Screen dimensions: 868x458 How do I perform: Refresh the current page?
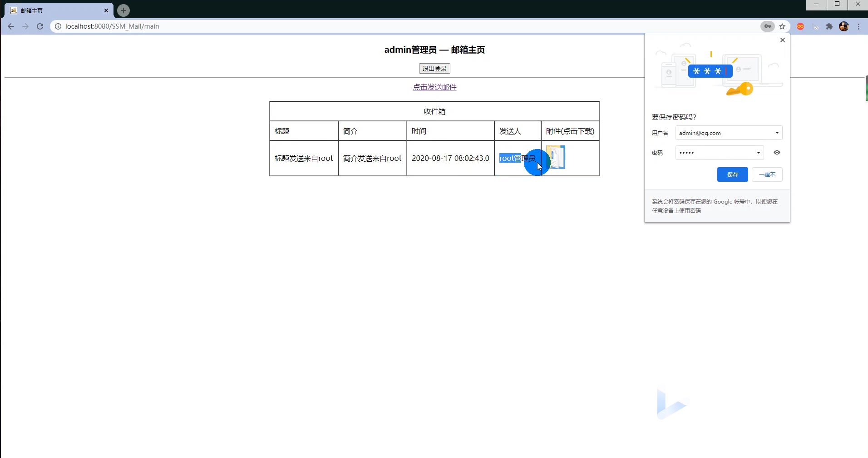(40, 26)
